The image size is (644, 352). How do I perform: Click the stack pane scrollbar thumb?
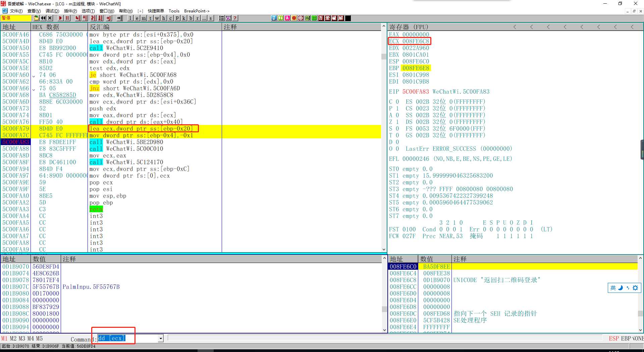tap(640, 313)
